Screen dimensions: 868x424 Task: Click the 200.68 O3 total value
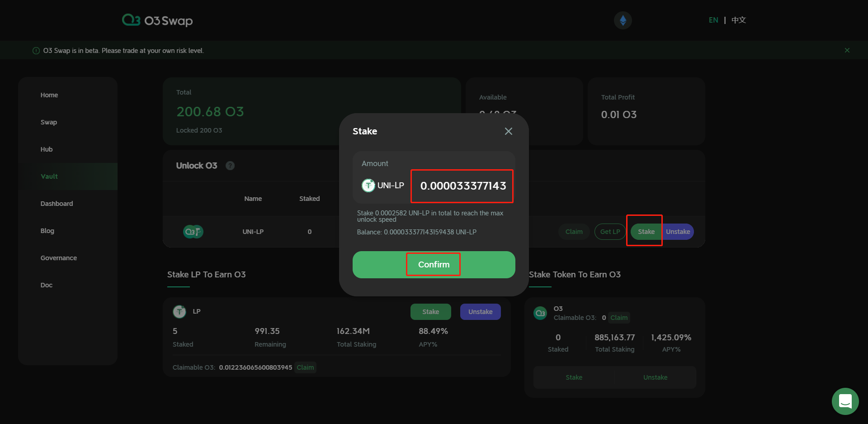[210, 111]
